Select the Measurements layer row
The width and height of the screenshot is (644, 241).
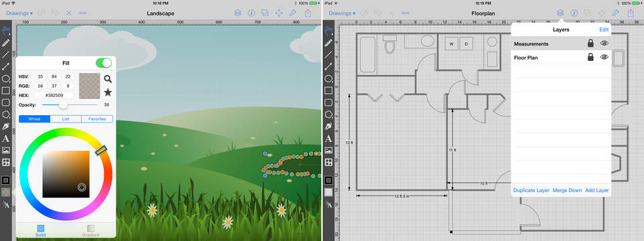(x=561, y=44)
